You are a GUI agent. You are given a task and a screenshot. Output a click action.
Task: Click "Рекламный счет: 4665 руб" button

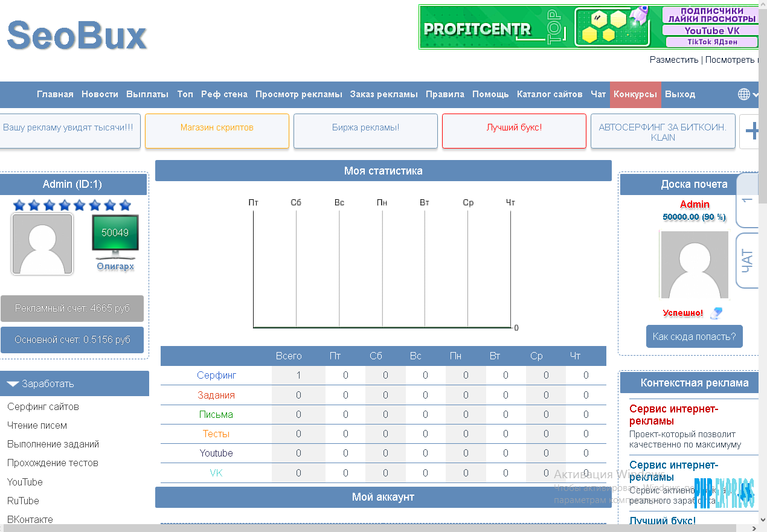(72, 308)
